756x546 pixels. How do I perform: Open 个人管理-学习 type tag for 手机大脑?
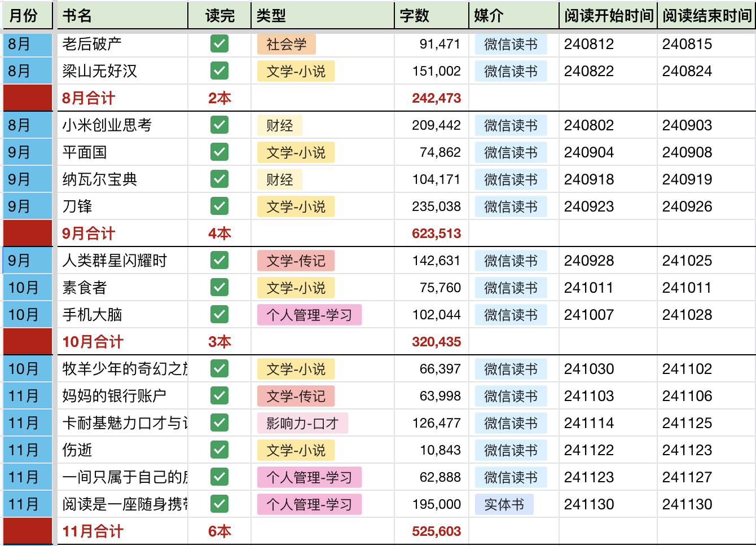(x=309, y=315)
